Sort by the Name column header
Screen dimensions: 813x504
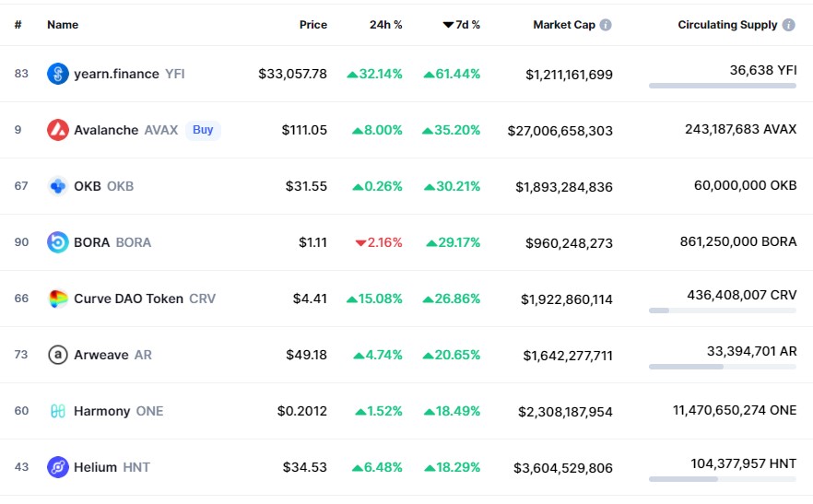point(63,25)
